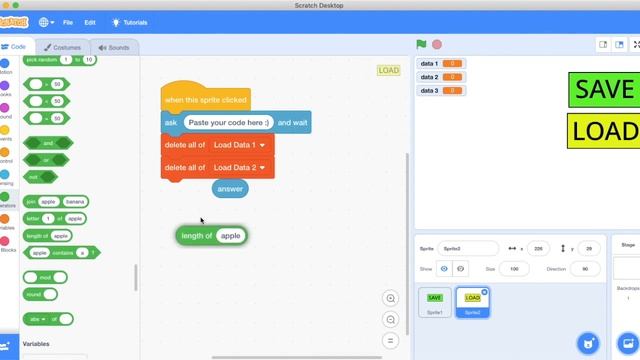
Task: Click the LOAD button on the stage
Action: pos(604,131)
